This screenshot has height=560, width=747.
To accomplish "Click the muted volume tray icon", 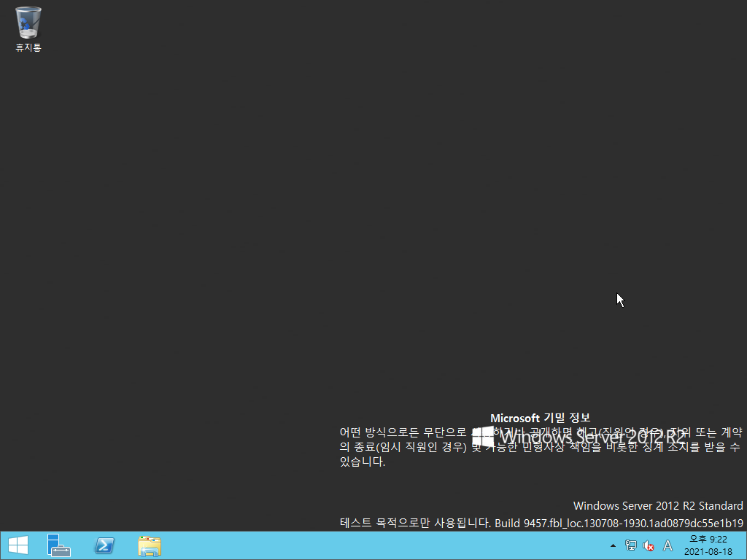I will (x=648, y=545).
